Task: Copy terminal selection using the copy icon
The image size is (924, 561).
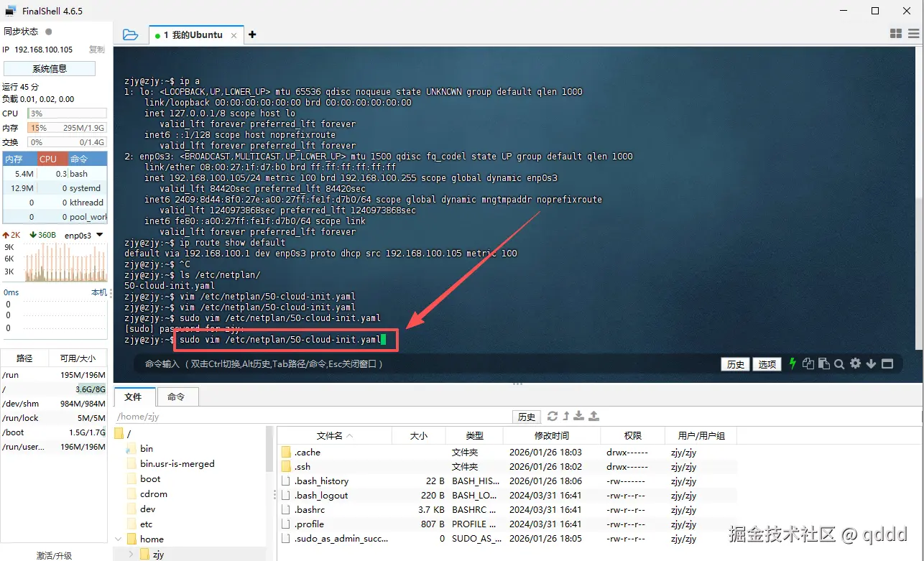Action: 808,363
